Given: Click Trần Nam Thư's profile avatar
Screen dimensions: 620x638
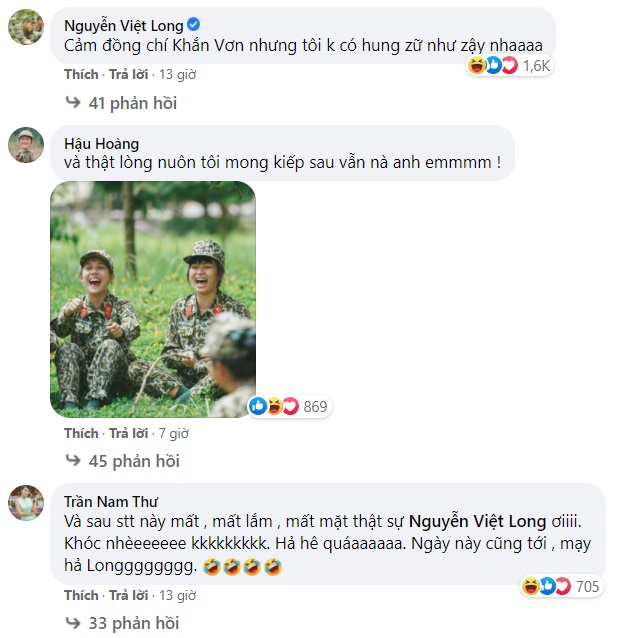Looking at the screenshot, I should pyautogui.click(x=25, y=503).
